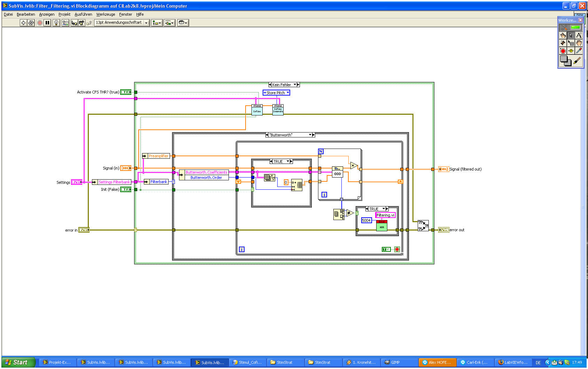Select the Set Color paintbrush tool
This screenshot has width=588, height=369.
tap(577, 61)
